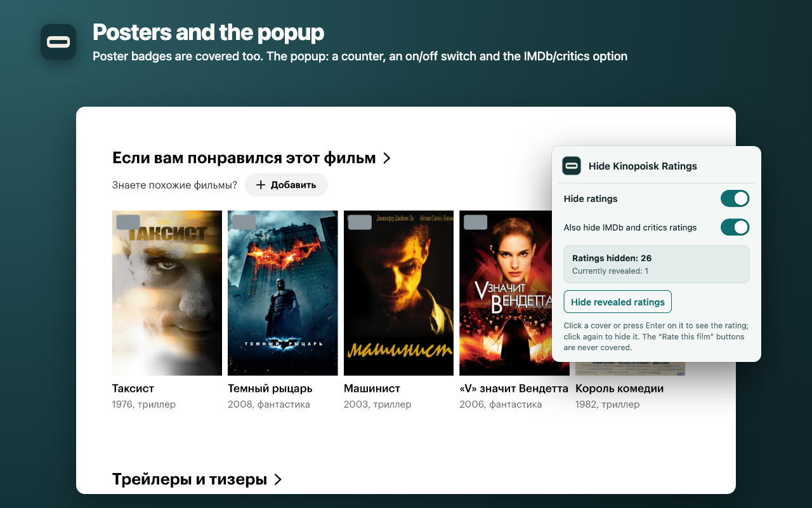
Task: Click the 2008, фантастика caption
Action: click(x=269, y=404)
